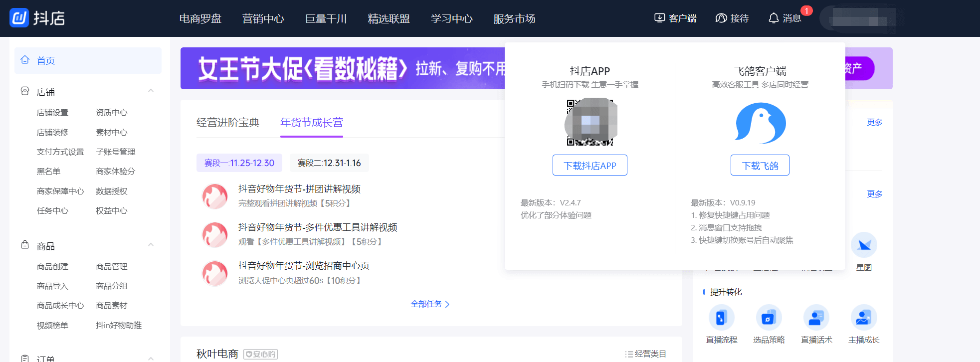Click the 安心购 badge
Screen dimensions: 980x362
(x=260, y=354)
